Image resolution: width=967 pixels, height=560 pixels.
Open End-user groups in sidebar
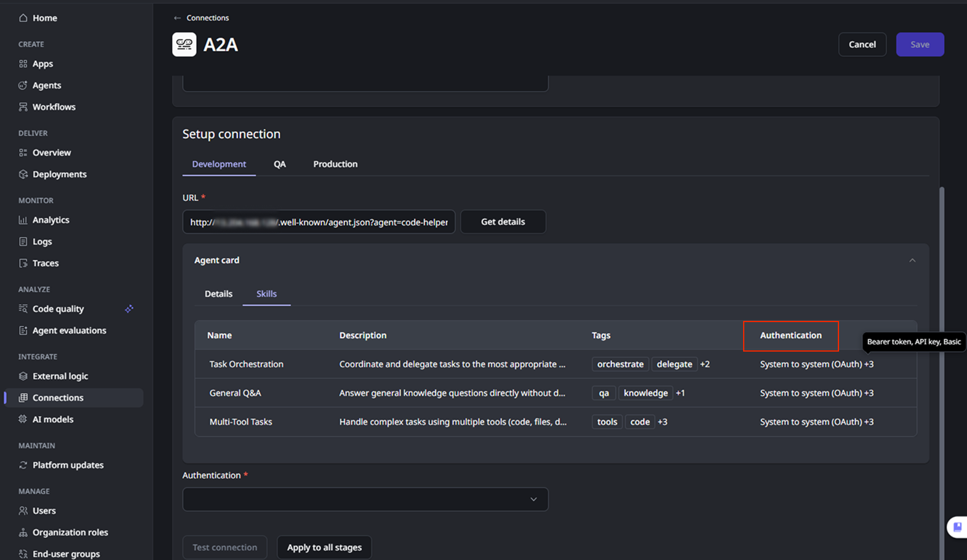[66, 554]
